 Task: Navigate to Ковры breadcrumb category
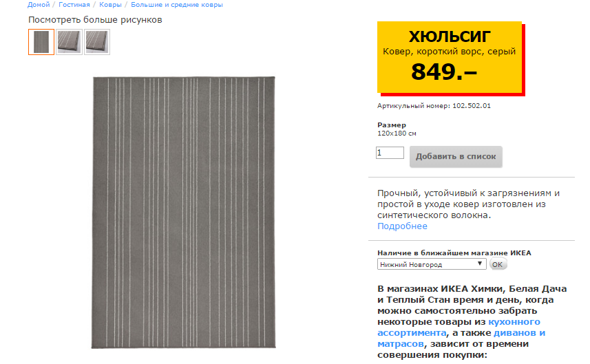(110, 5)
